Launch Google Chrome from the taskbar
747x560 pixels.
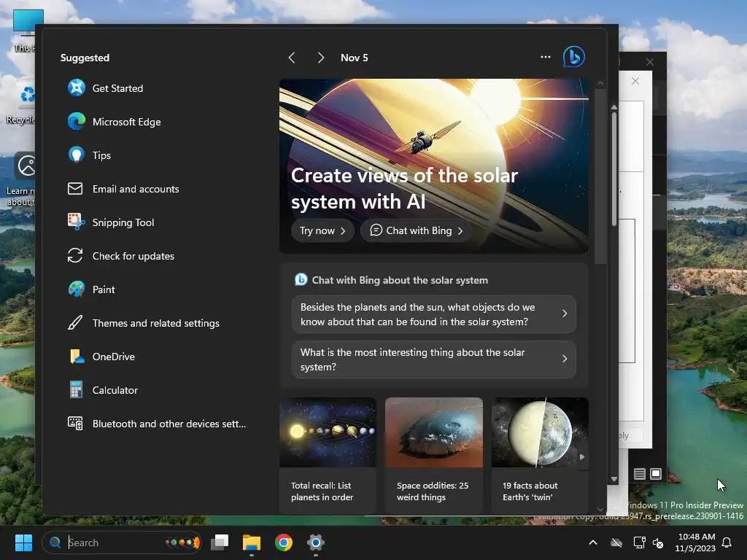[284, 542]
